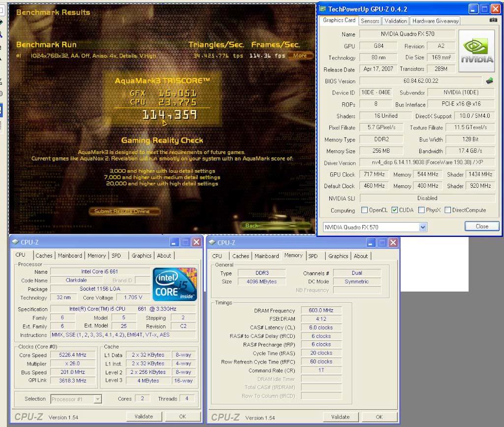This screenshot has height=427, width=504.
Task: Click the Intel Core i5 logo badge
Action: tap(175, 284)
